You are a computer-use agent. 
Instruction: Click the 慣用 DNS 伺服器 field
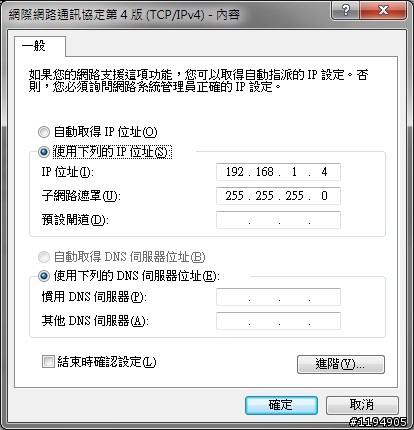pos(278,297)
